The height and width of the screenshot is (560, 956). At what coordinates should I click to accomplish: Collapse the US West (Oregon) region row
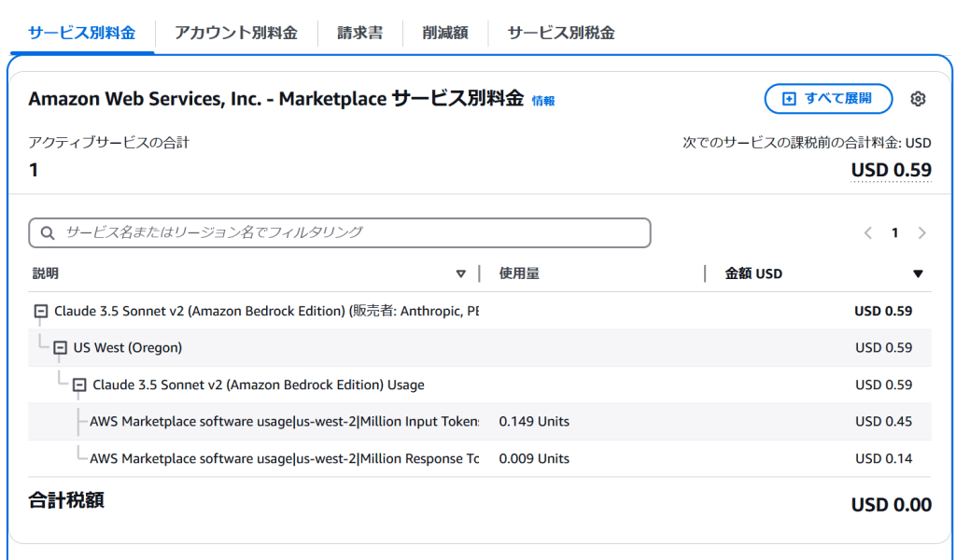60,348
